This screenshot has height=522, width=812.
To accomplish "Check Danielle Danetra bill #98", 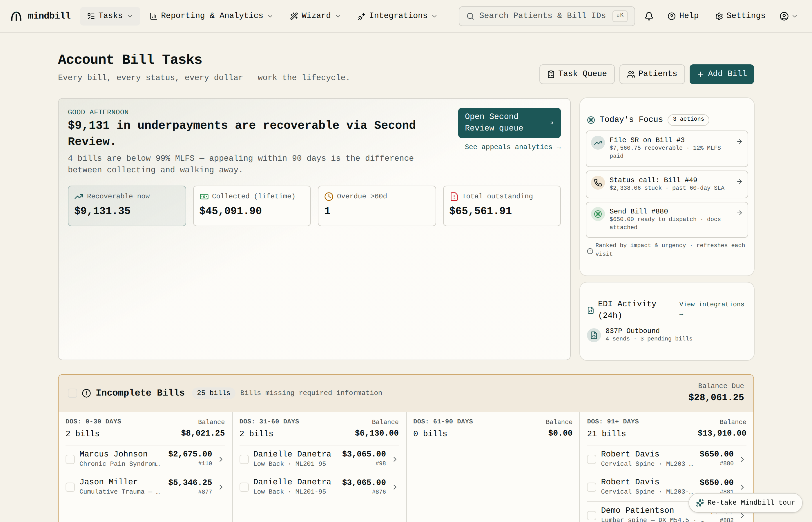I will (244, 459).
